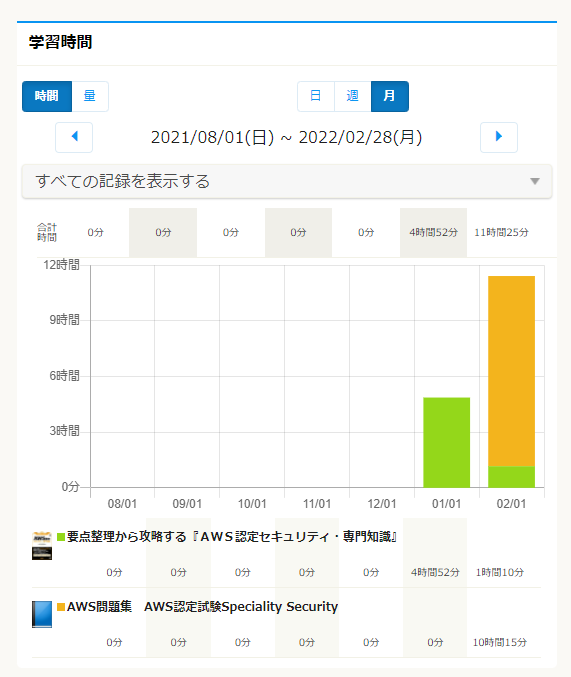
Task: Switch to 量 view
Action: tap(90, 96)
